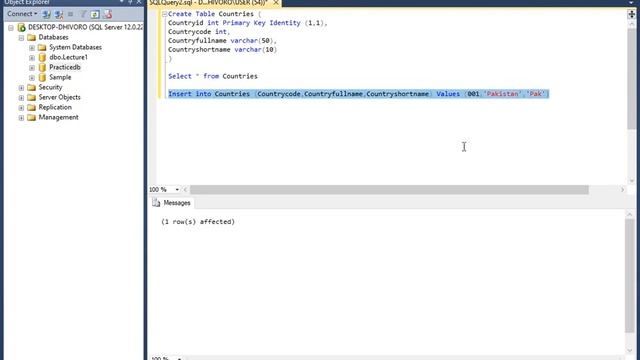
Task: Click the 'Insert into Countries' statement
Action: [358, 94]
